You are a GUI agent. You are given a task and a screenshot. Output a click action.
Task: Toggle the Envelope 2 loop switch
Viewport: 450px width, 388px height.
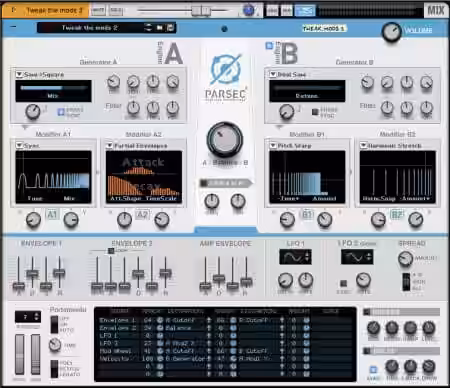pyautogui.click(x=111, y=250)
